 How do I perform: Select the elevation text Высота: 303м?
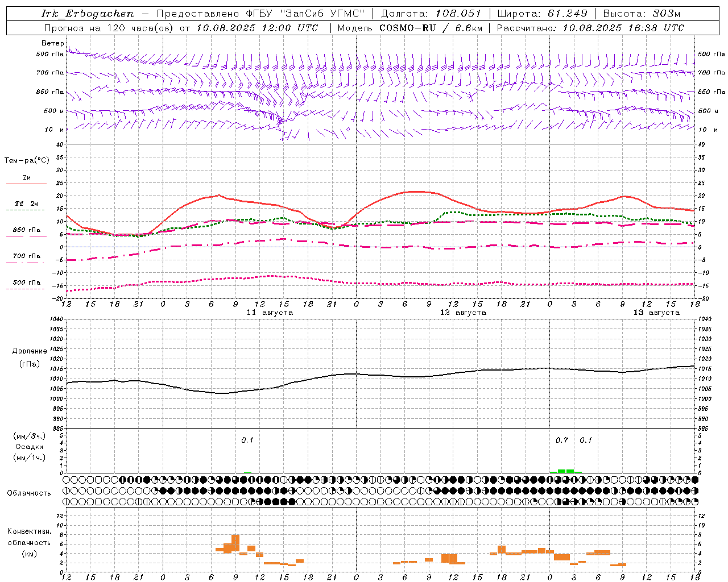[x=642, y=14]
